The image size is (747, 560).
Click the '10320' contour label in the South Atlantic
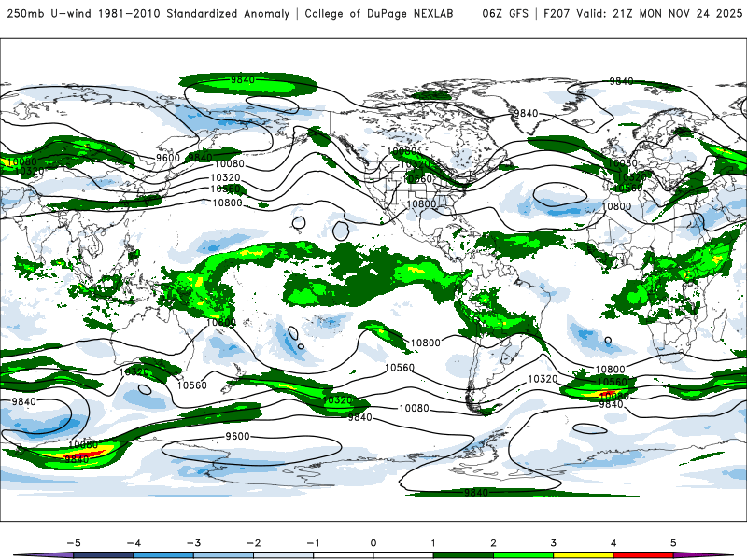(543, 379)
